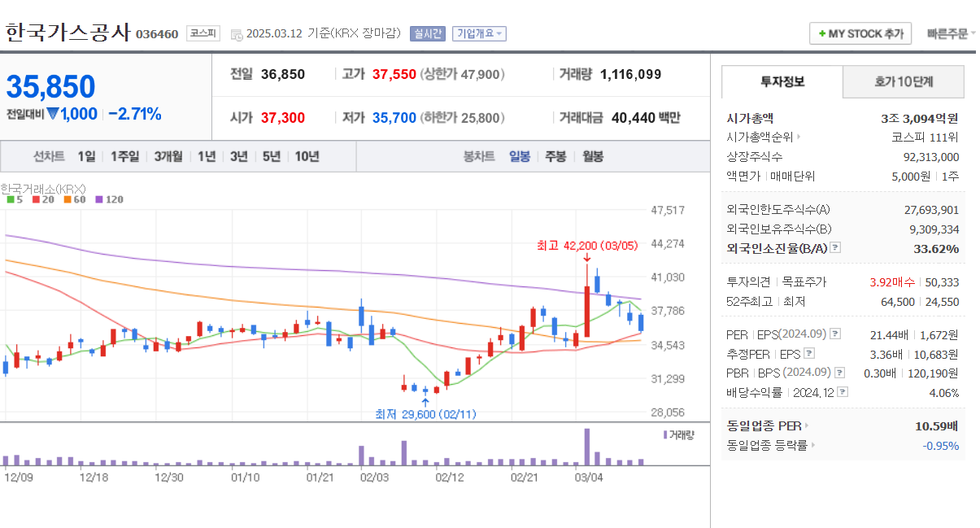
Task: Click the orange 60-day moving average legend swatch
Action: click(67, 199)
